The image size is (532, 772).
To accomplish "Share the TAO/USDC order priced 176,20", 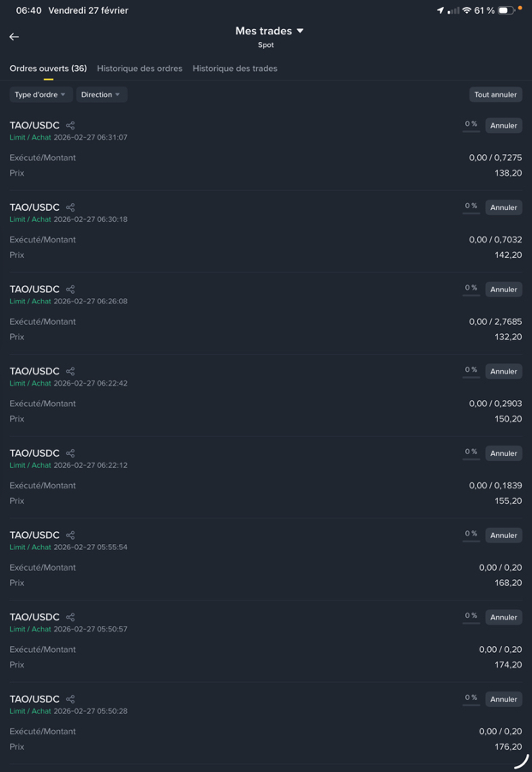I will (70, 699).
